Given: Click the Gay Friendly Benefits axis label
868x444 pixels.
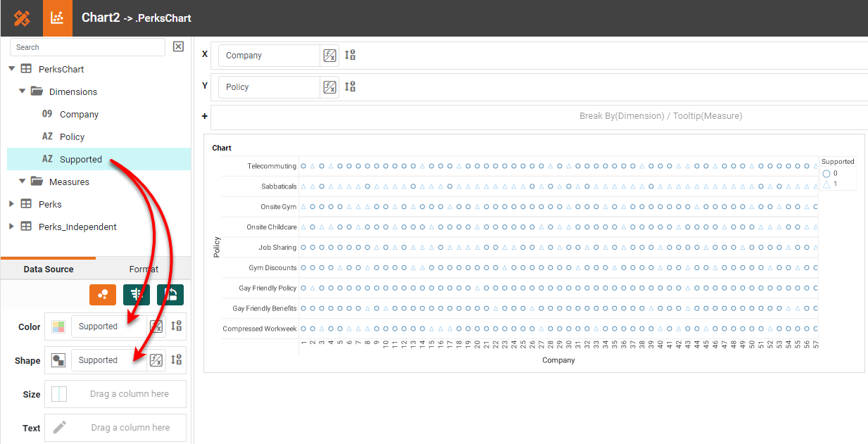Looking at the screenshot, I should coord(265,309).
